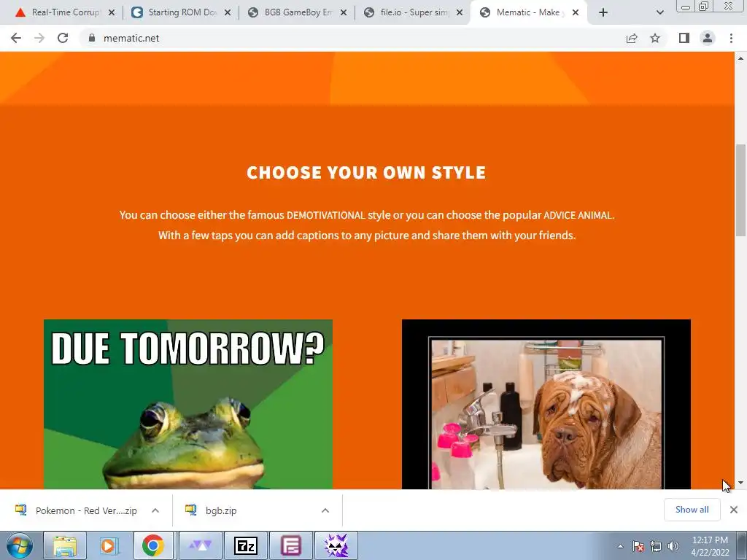Click the dog demotivational meme image
Image resolution: width=747 pixels, height=560 pixels.
click(546, 404)
